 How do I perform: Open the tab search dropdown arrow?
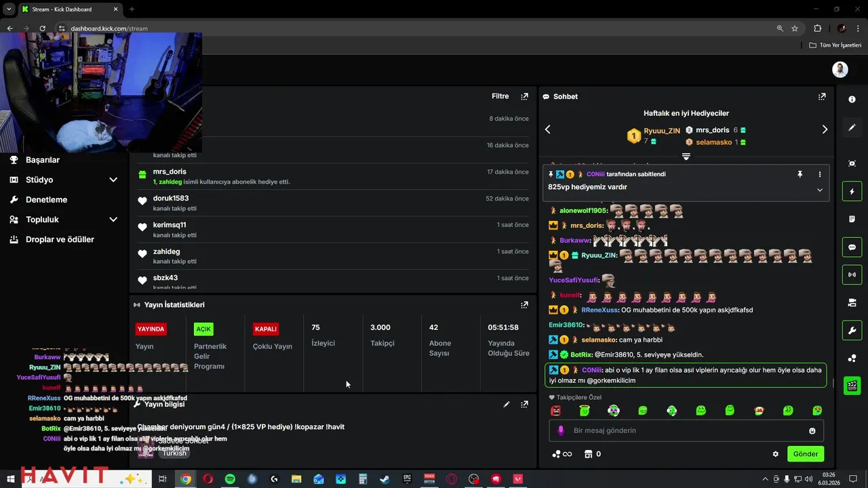(9, 9)
